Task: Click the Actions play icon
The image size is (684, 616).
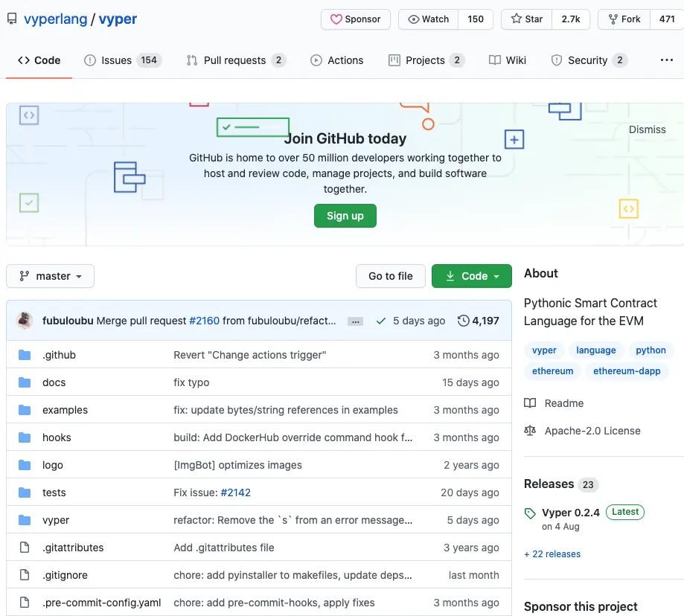Action: point(316,60)
